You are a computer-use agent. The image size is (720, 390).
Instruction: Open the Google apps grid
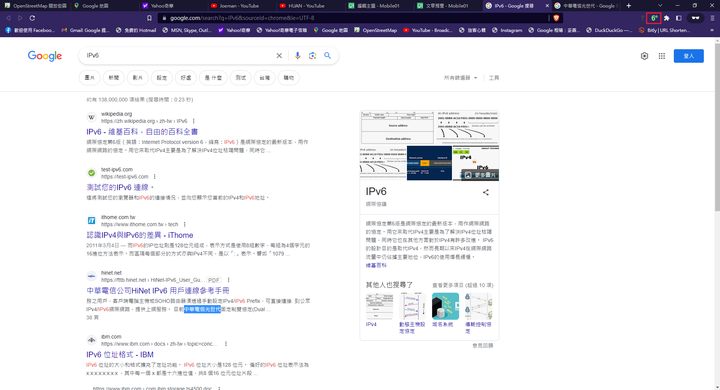(x=662, y=56)
